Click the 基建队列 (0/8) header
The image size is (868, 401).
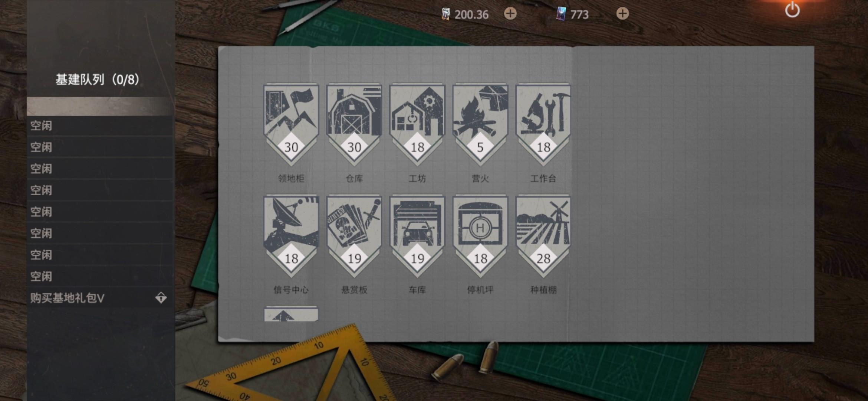click(x=98, y=79)
